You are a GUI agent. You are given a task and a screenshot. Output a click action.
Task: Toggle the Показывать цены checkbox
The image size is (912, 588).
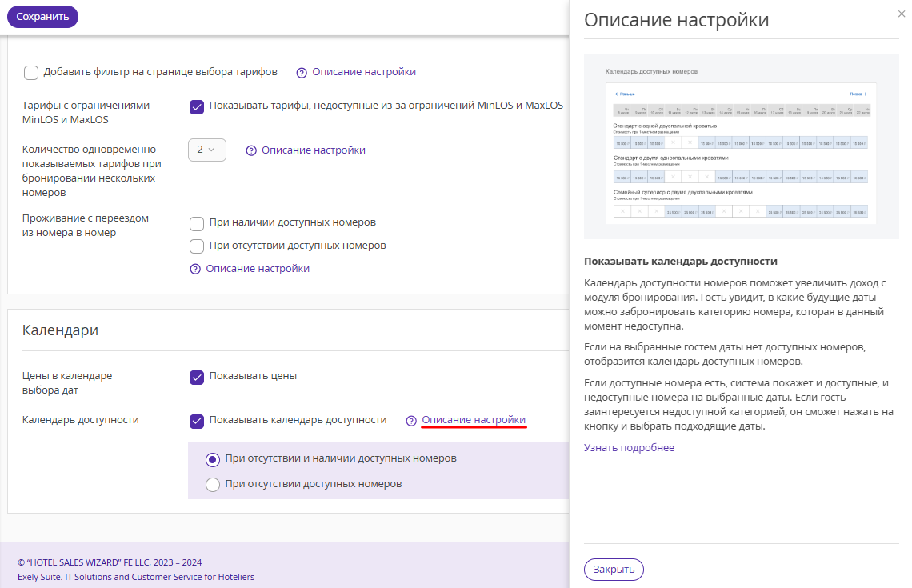(x=197, y=378)
